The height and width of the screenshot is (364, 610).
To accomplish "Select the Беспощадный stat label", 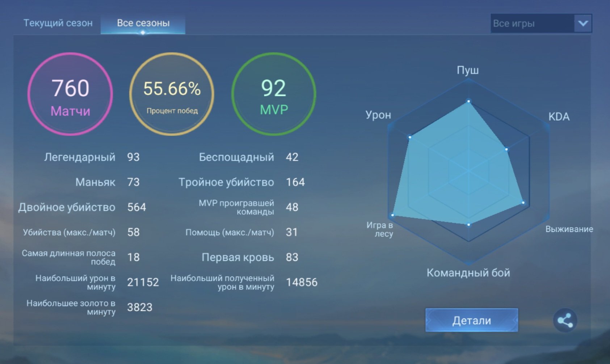I will click(x=236, y=157).
